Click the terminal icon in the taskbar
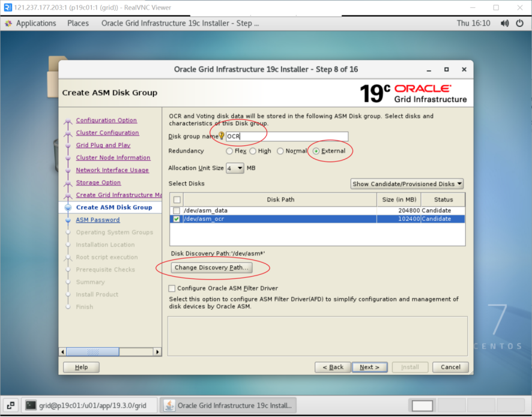Screen dimensions: 532x417 coord(31,405)
